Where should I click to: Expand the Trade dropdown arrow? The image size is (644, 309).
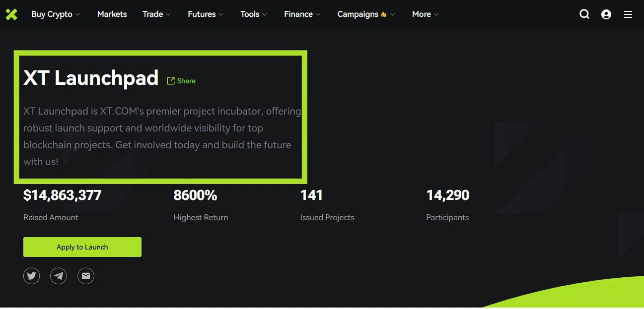[x=168, y=14]
